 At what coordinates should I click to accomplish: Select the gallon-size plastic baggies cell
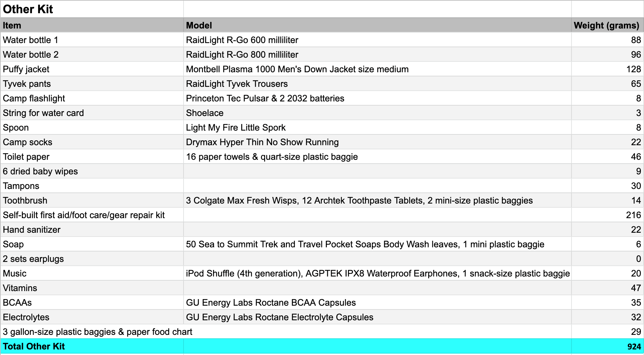click(x=98, y=332)
